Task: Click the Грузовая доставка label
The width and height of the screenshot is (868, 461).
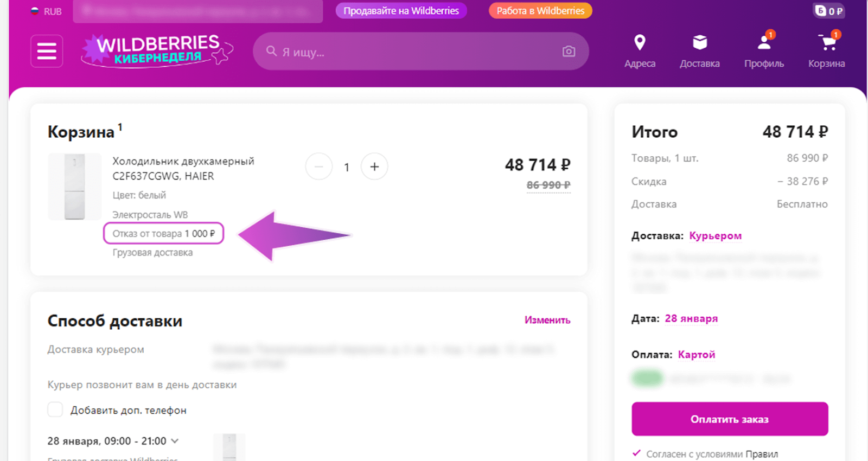Action: point(152,253)
